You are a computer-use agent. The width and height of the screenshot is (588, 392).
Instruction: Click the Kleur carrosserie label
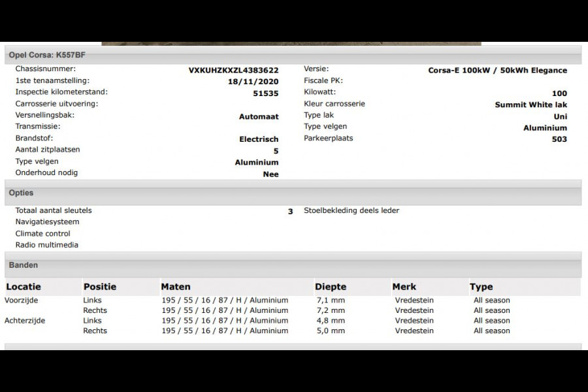coord(334,103)
